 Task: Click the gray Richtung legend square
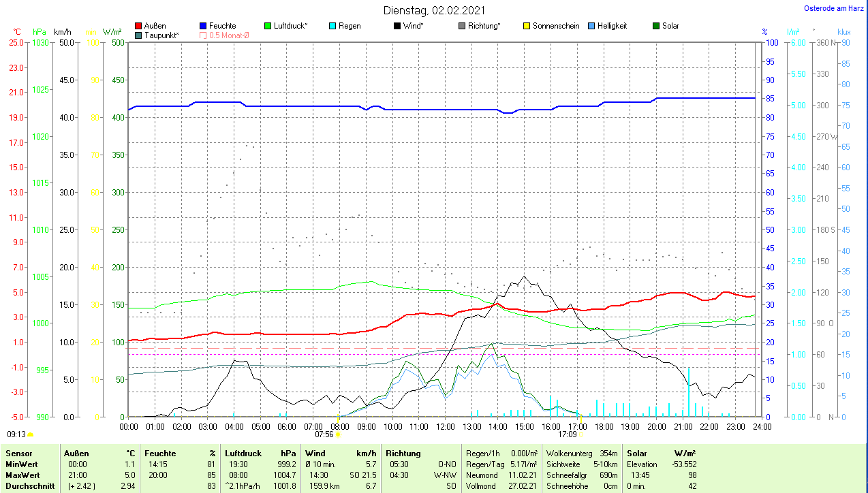pos(462,26)
